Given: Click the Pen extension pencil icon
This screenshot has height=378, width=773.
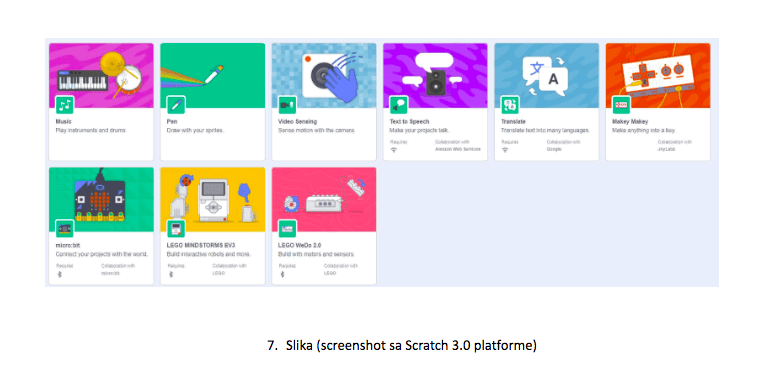Looking at the screenshot, I should coord(176,104).
